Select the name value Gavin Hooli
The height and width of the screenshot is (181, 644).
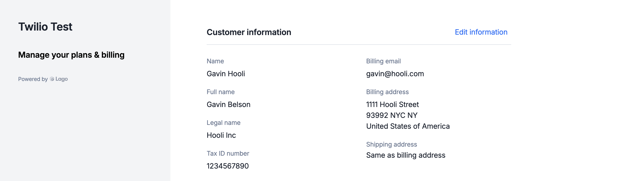(226, 74)
